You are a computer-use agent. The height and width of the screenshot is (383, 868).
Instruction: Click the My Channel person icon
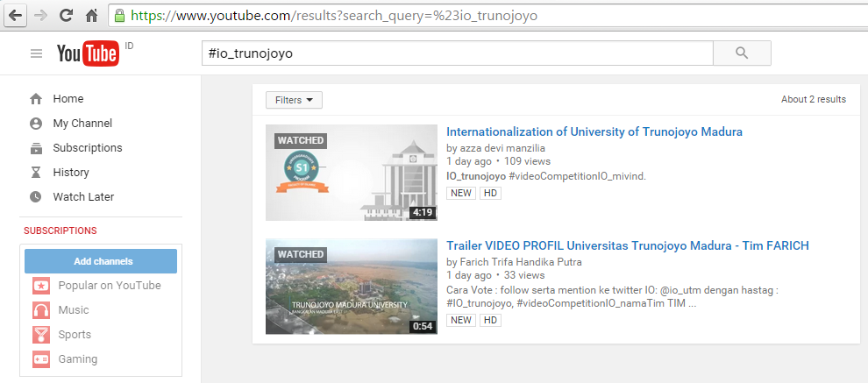(36, 124)
